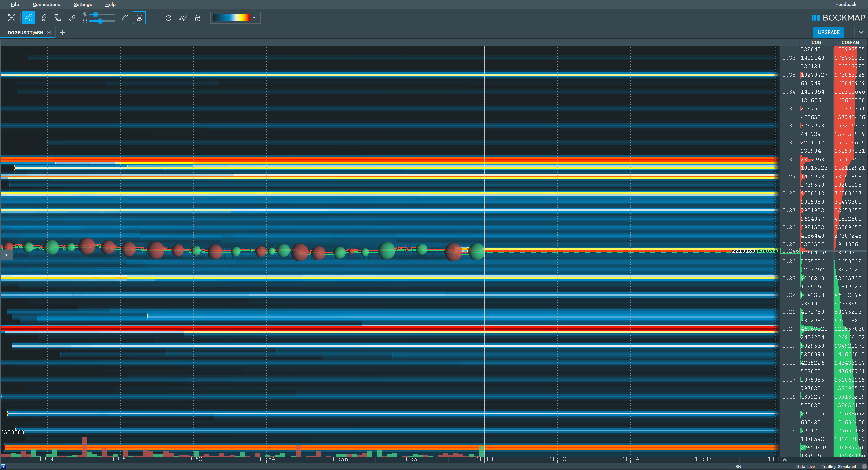Select the DOGEUSDT@BN tab

25,32
